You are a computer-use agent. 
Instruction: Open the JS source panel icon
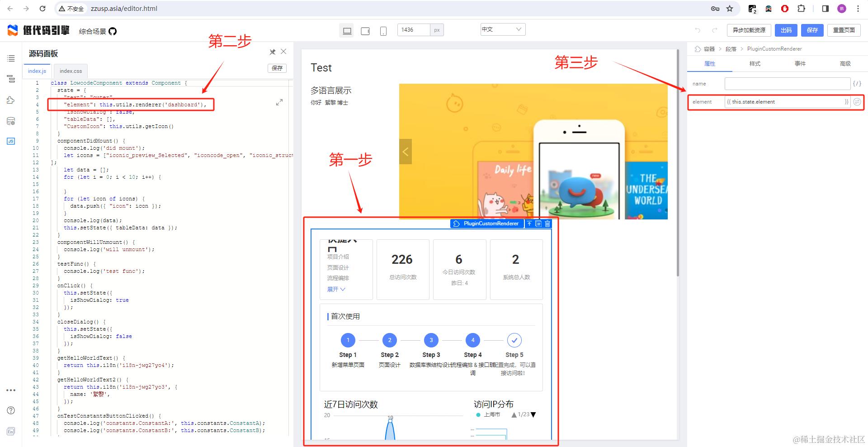(11, 141)
